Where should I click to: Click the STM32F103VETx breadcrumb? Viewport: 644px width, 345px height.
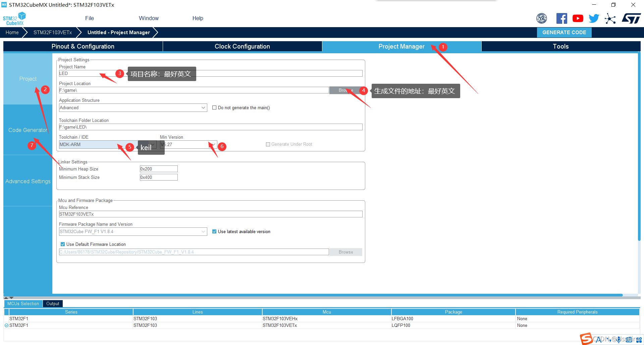(x=53, y=32)
